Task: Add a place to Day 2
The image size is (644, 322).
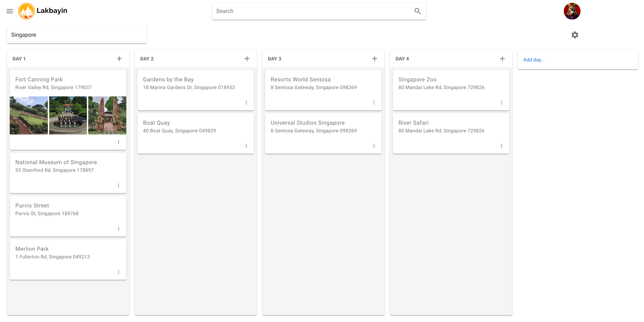Action: point(247,59)
